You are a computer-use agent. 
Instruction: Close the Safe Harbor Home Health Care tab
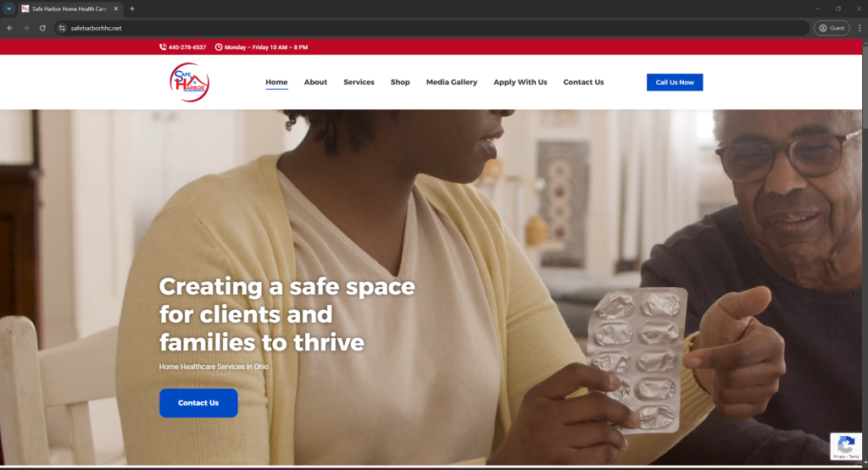click(115, 8)
